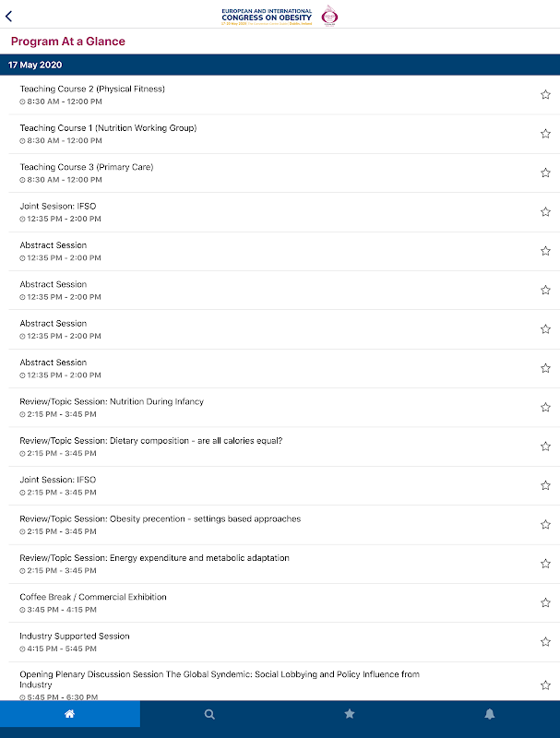Favorite the Nutrition During Infancy session star
Viewport: 560px width, 738px height.
(545, 408)
